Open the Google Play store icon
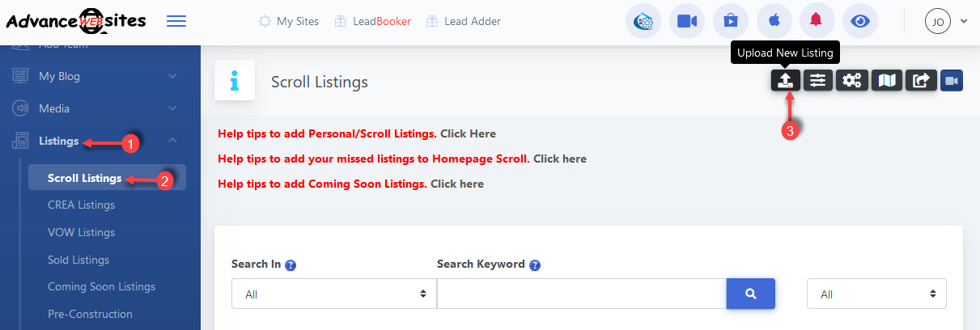 point(731,22)
